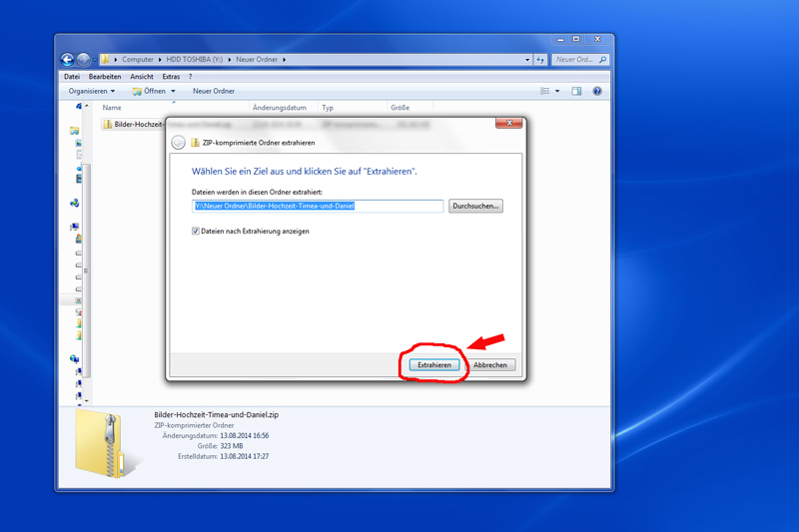Uncheck 'Dateien nach Extrahierung anzeigen'
This screenshot has width=799, height=532.
pos(196,231)
